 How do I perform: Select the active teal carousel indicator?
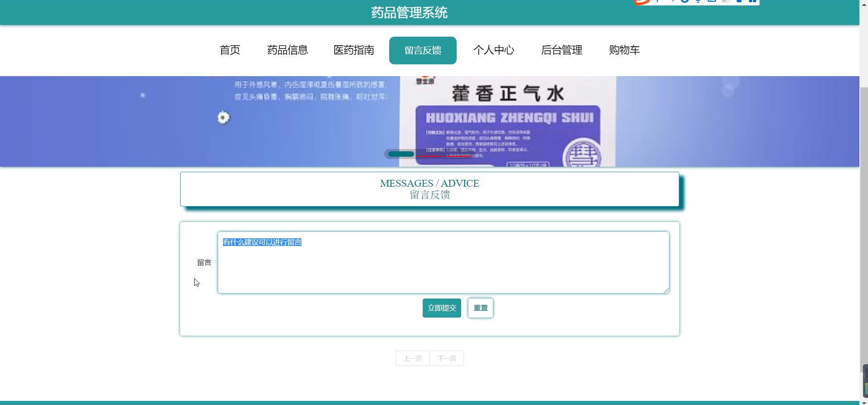[x=401, y=154]
